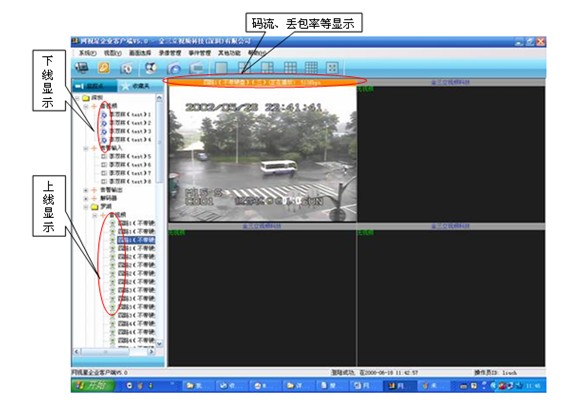Click the orange bitrate title bar of playing window

point(262,82)
